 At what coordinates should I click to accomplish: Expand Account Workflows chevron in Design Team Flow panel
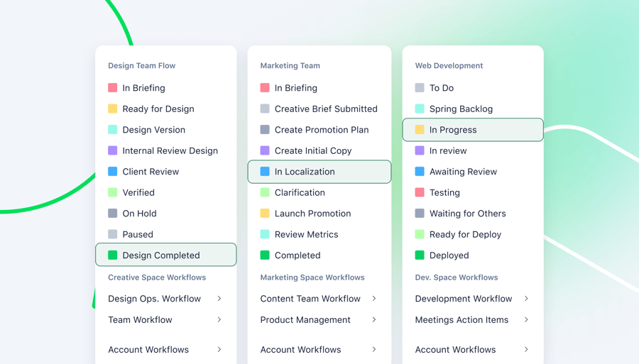click(x=219, y=349)
